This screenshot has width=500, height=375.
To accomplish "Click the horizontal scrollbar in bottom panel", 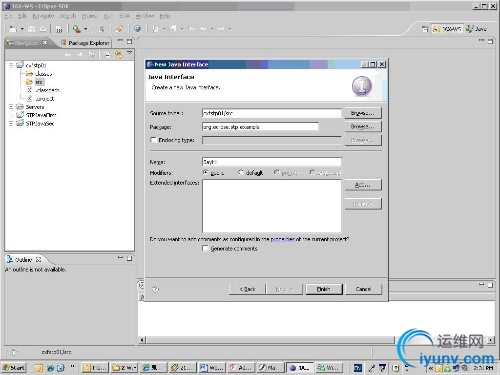I will tap(270, 340).
